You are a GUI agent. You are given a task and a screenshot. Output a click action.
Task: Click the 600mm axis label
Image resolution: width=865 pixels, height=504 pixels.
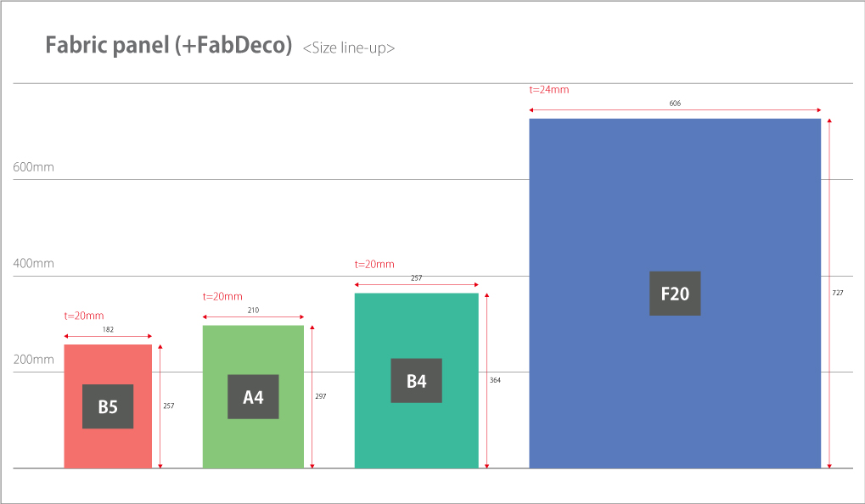[33, 167]
